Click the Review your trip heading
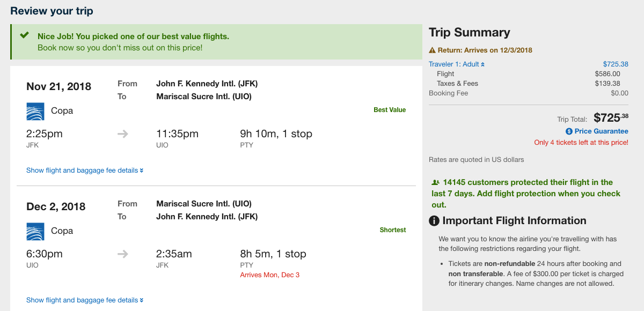The width and height of the screenshot is (644, 311). (52, 11)
